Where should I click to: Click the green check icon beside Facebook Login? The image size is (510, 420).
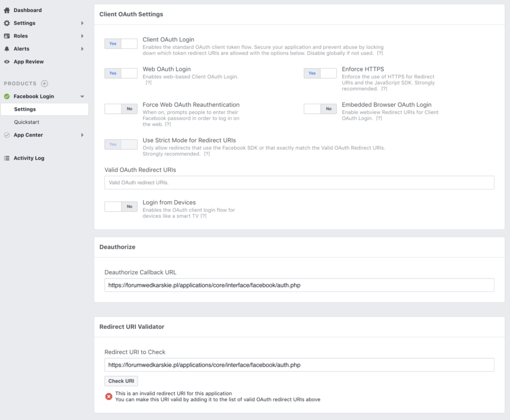[7, 96]
